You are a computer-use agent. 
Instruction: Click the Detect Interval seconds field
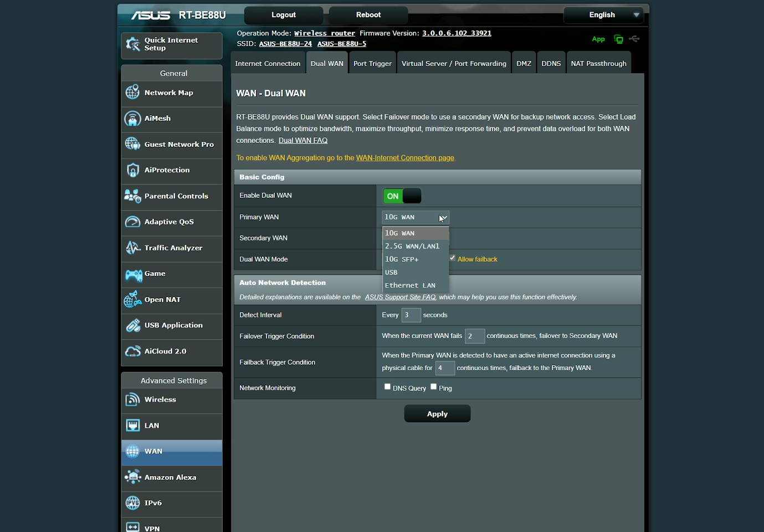click(411, 315)
